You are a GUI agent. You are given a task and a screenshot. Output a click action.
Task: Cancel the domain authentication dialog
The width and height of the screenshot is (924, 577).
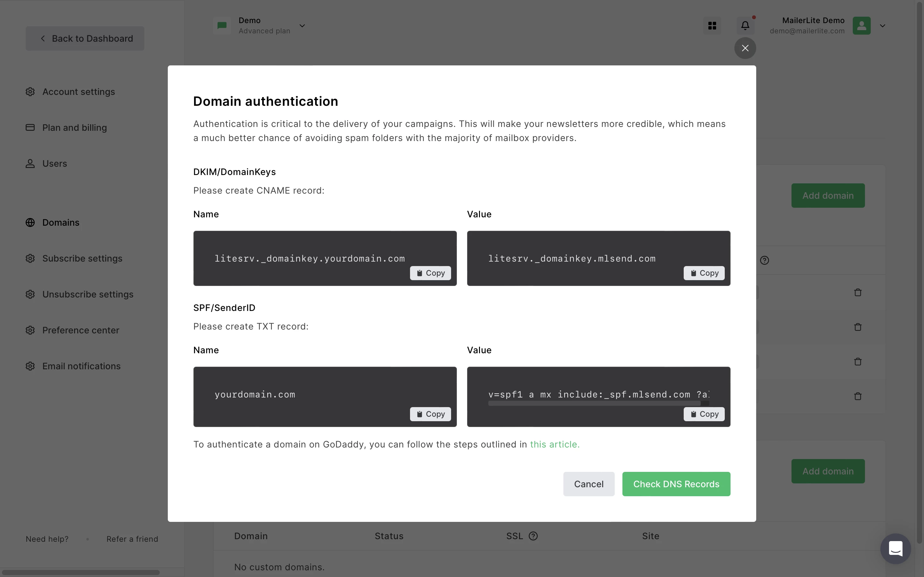588,484
